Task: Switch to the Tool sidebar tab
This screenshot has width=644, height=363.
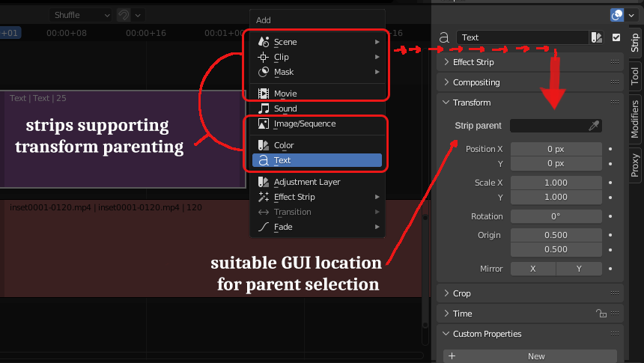Action: [x=635, y=76]
